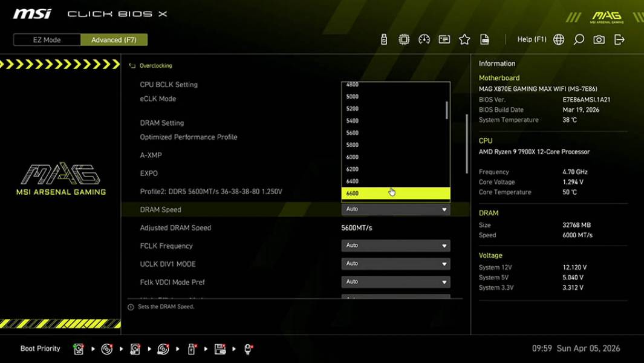The width and height of the screenshot is (644, 363).
Task: Click the document settings icon in top bar
Action: point(484,39)
